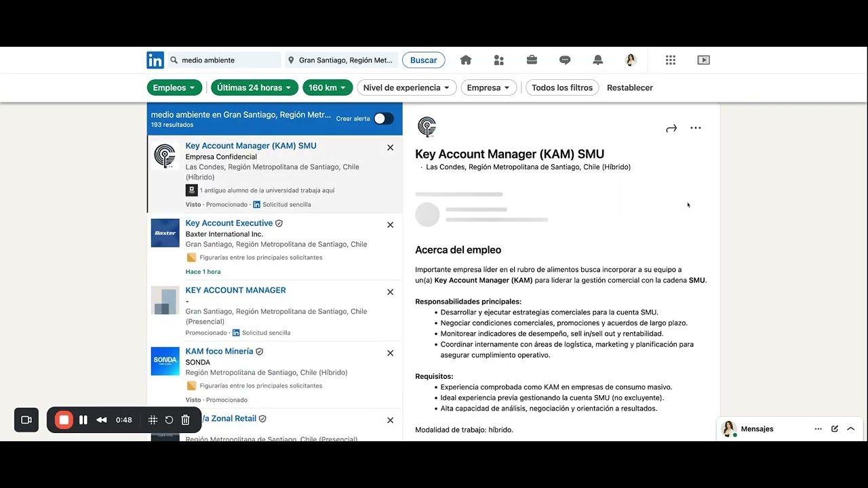Open the 160 km distance dropdown
The image size is (868, 488).
point(328,87)
